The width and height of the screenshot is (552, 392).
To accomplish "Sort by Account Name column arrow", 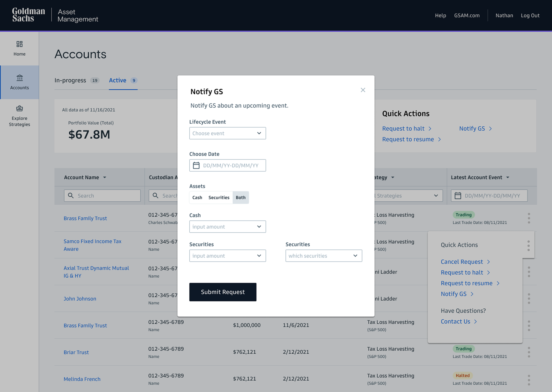I will 105,177.
